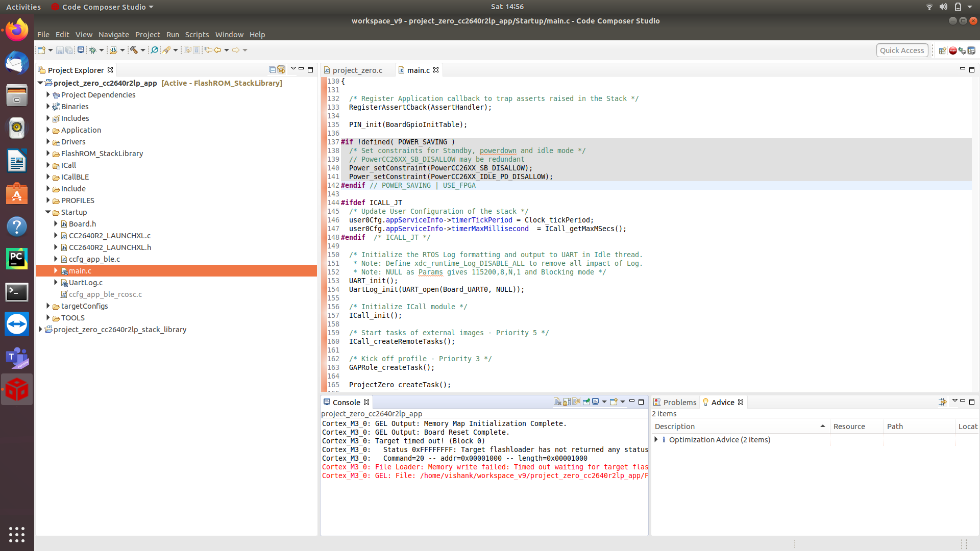Expand Optimization Advice items
980x551 pixels.
pos(656,440)
